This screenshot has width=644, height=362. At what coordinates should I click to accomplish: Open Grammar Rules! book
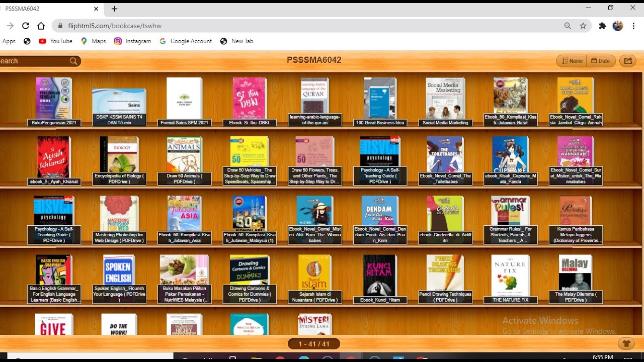click(511, 220)
